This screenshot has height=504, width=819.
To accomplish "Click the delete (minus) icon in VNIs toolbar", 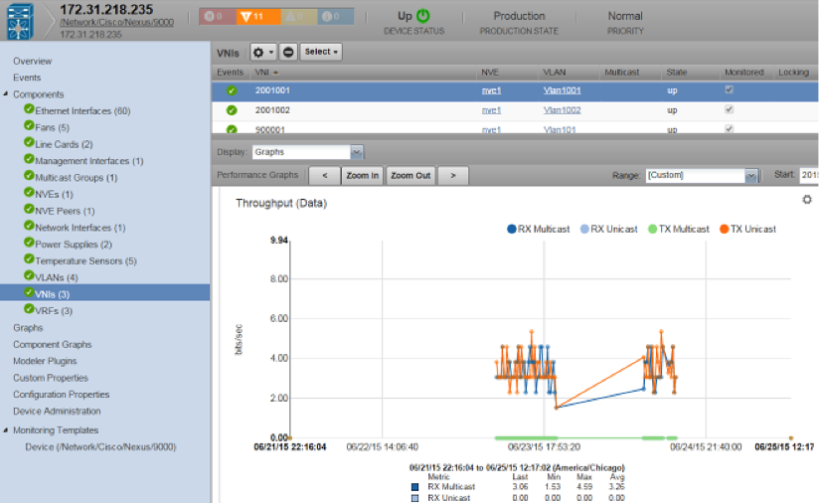I will pyautogui.click(x=288, y=52).
